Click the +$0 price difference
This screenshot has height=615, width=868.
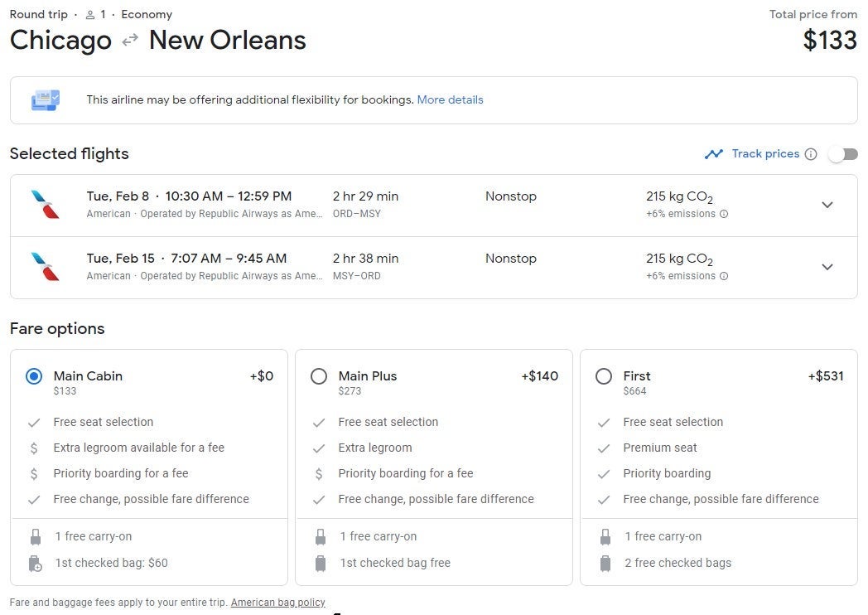(261, 376)
